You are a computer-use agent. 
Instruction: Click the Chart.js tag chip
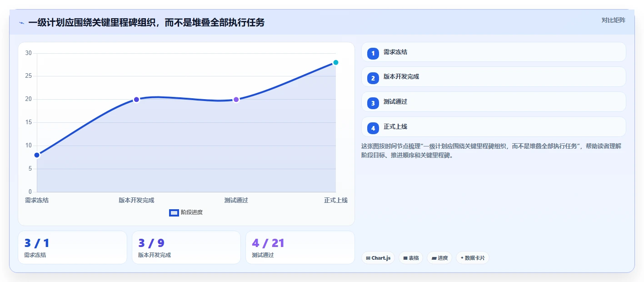(378, 258)
